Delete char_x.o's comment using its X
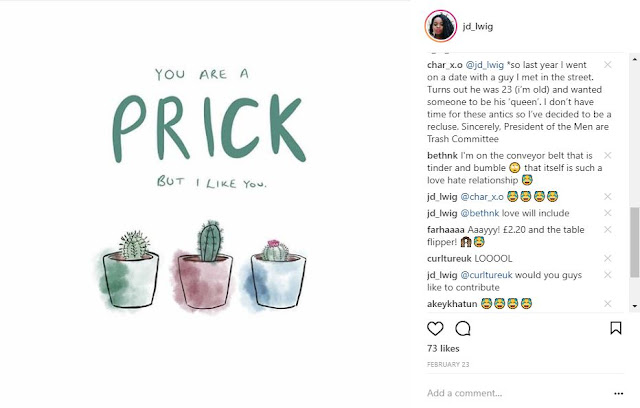 (608, 65)
